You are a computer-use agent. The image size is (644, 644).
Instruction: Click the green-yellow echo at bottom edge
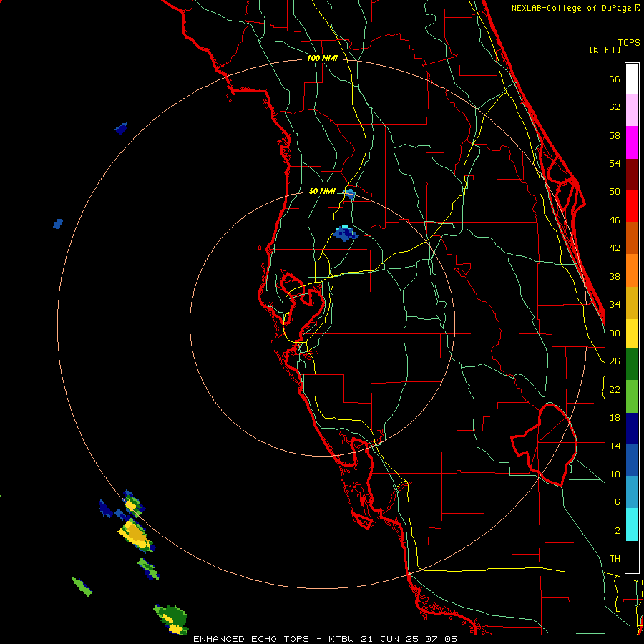pyautogui.click(x=172, y=620)
